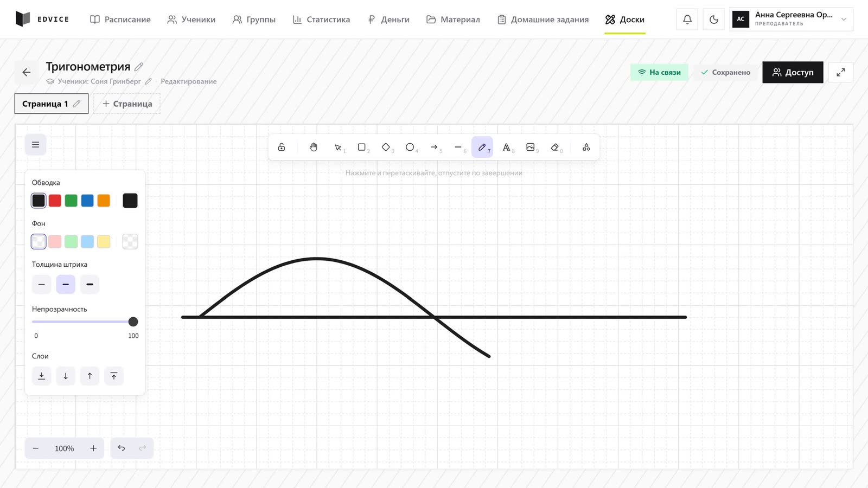Select the Eraser tool
This screenshot has height=488, width=868.
(554, 147)
